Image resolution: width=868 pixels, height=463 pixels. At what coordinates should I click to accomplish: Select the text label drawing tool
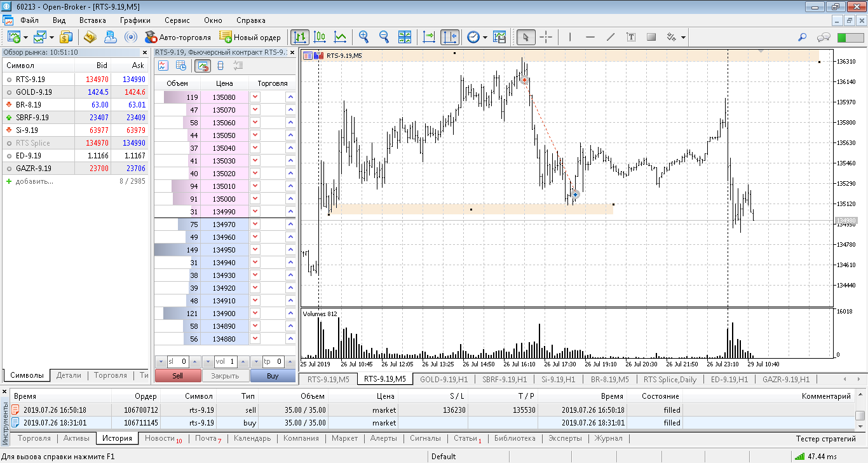tap(631, 37)
